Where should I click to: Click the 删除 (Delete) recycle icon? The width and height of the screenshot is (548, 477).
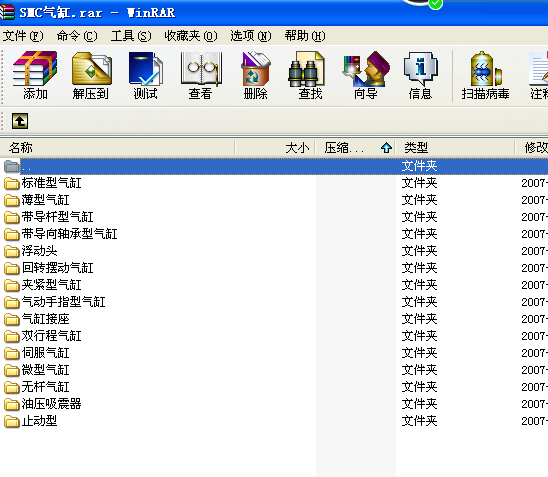point(255,75)
